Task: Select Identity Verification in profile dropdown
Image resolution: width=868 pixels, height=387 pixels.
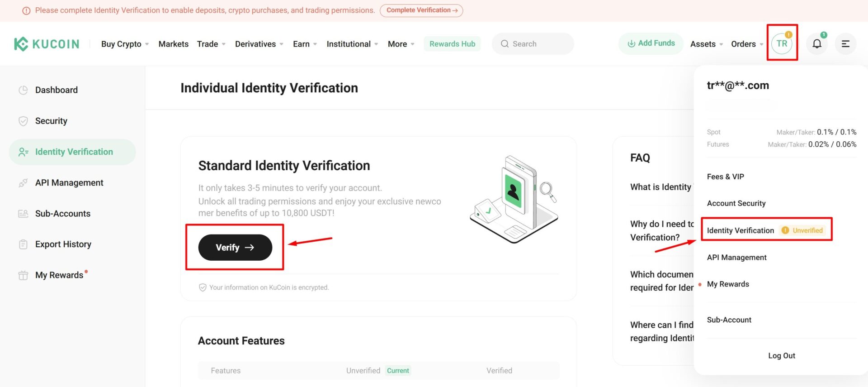Action: (741, 230)
